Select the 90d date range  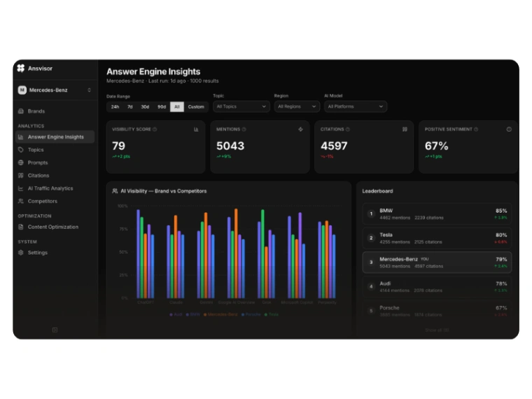pos(162,106)
